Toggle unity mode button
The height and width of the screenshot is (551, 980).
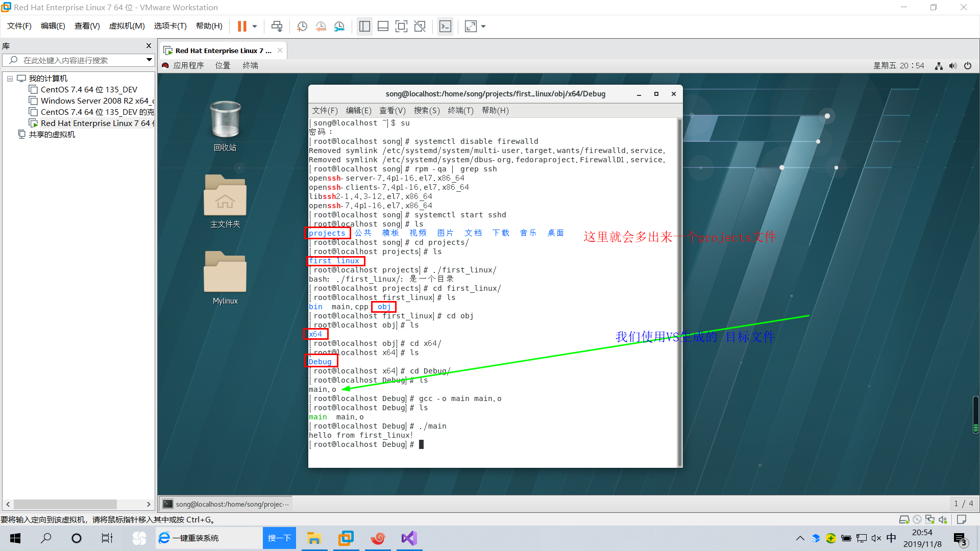pyautogui.click(x=420, y=26)
